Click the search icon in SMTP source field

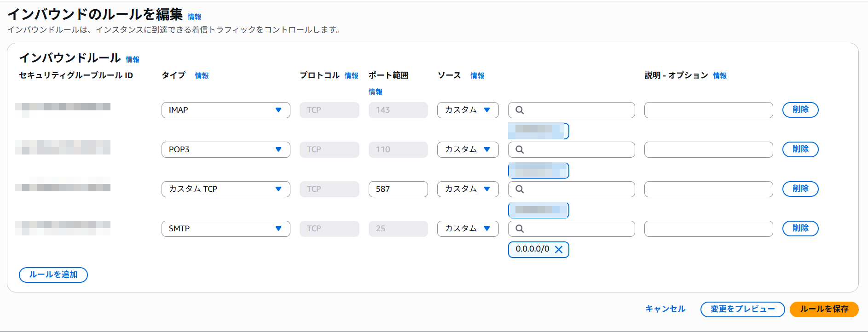[x=520, y=229]
